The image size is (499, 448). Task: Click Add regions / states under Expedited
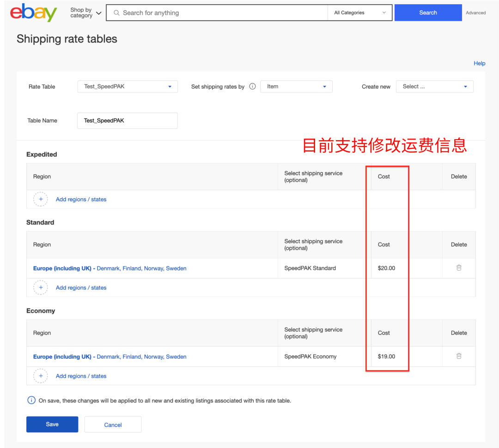tap(81, 199)
